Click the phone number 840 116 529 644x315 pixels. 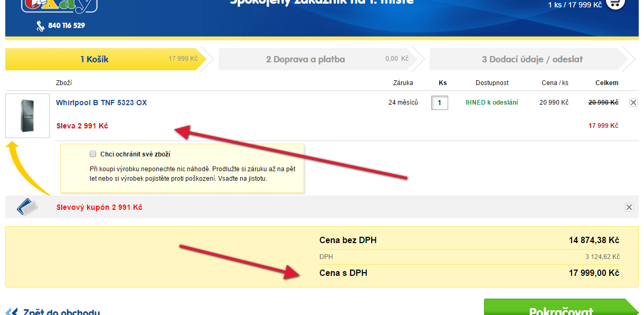pyautogui.click(x=67, y=25)
